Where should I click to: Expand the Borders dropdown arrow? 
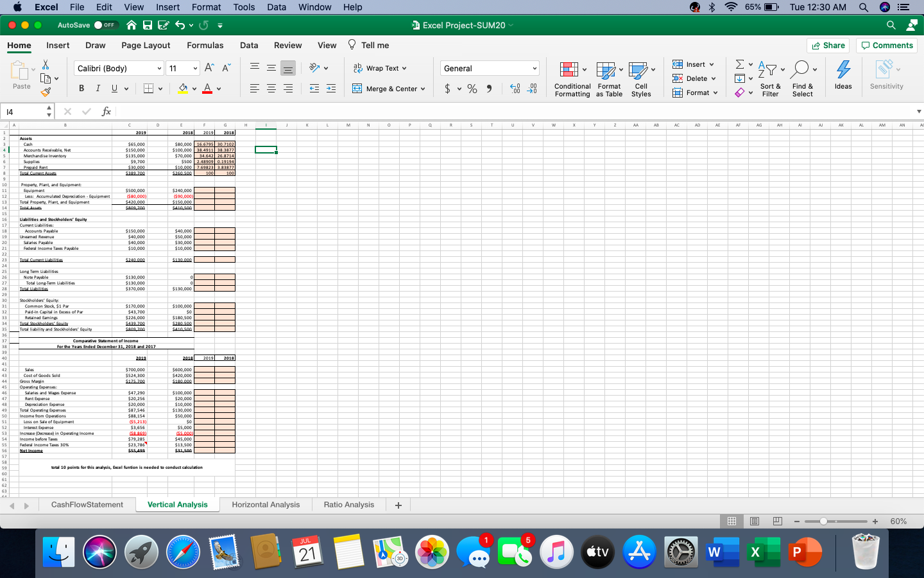point(160,89)
